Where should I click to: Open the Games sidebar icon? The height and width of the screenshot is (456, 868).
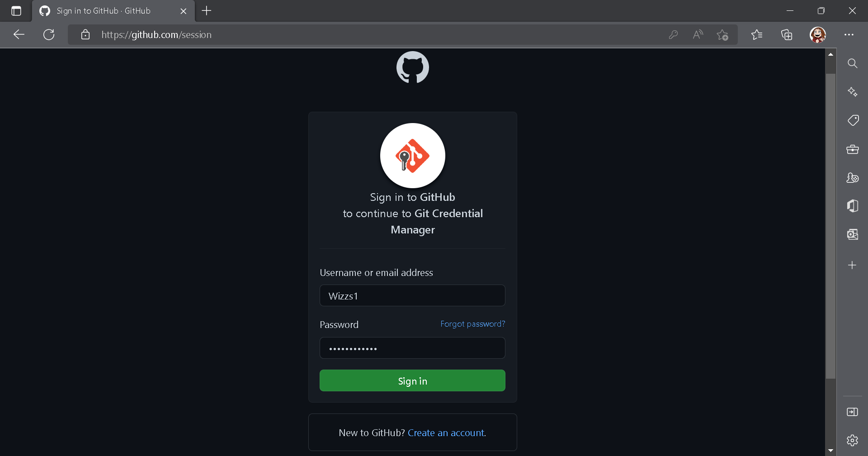853,178
